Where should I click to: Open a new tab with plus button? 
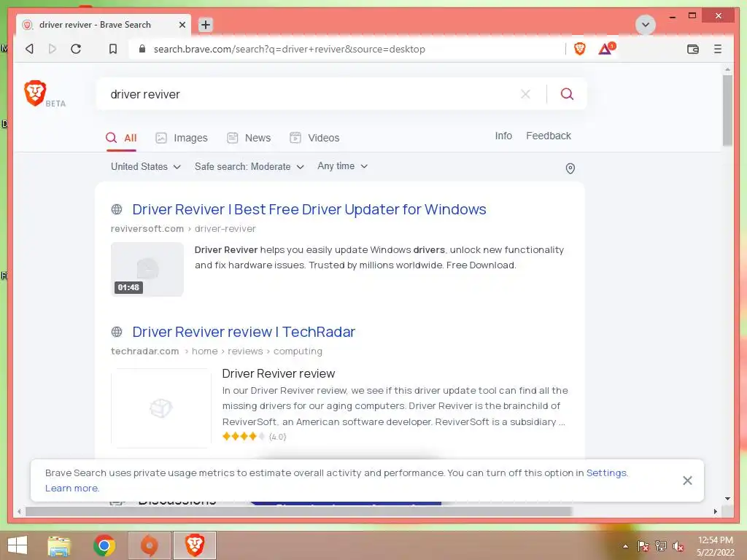point(205,25)
